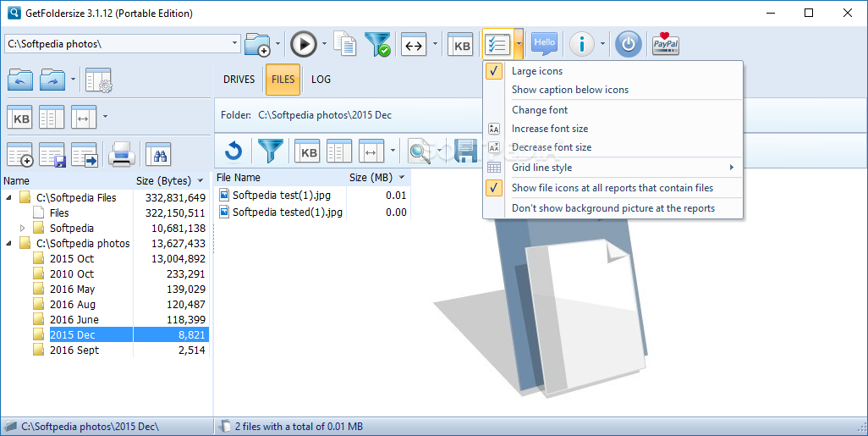Switch to the LOG tab
Screen dimensions: 868x436
tap(321, 80)
